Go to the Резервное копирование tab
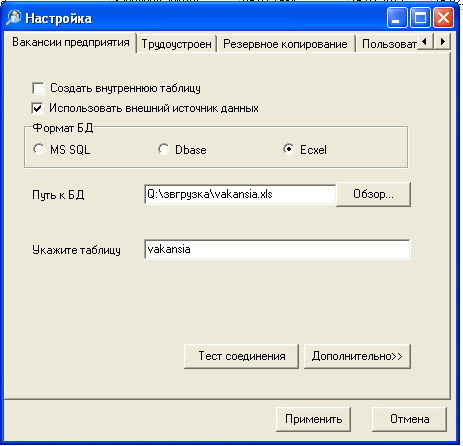 pyautogui.click(x=285, y=44)
